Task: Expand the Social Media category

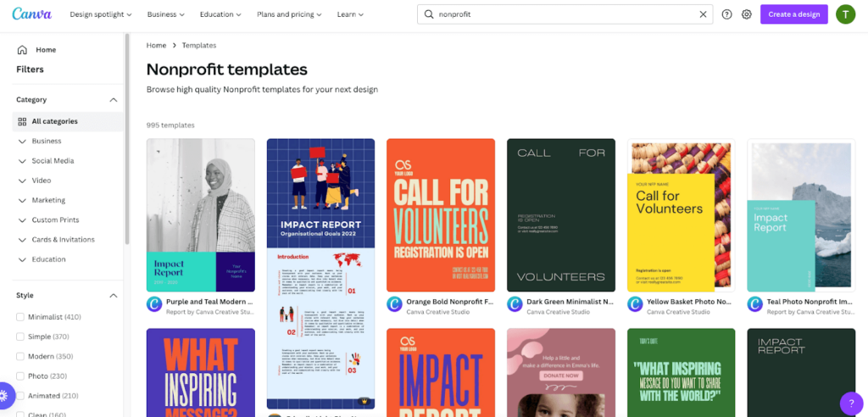Action: click(22, 161)
